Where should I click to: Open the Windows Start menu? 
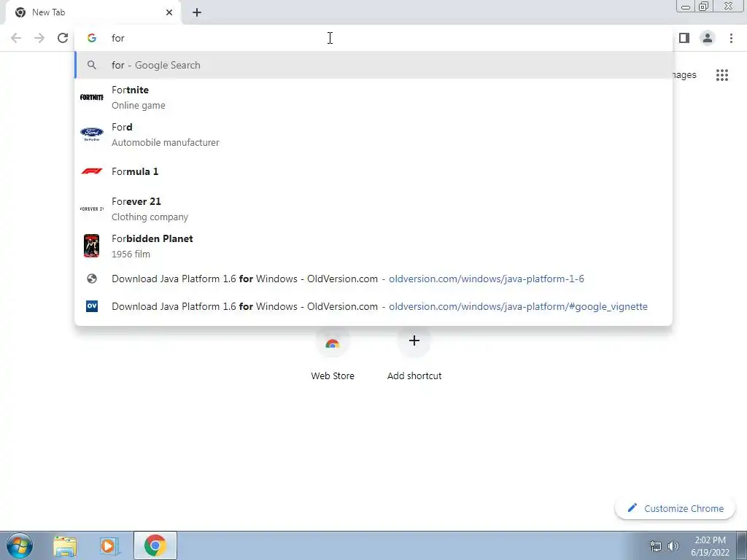click(x=19, y=545)
